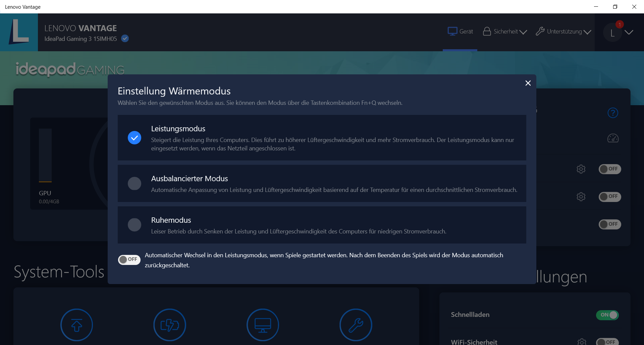Click the speedometer gauge icon

point(613,138)
